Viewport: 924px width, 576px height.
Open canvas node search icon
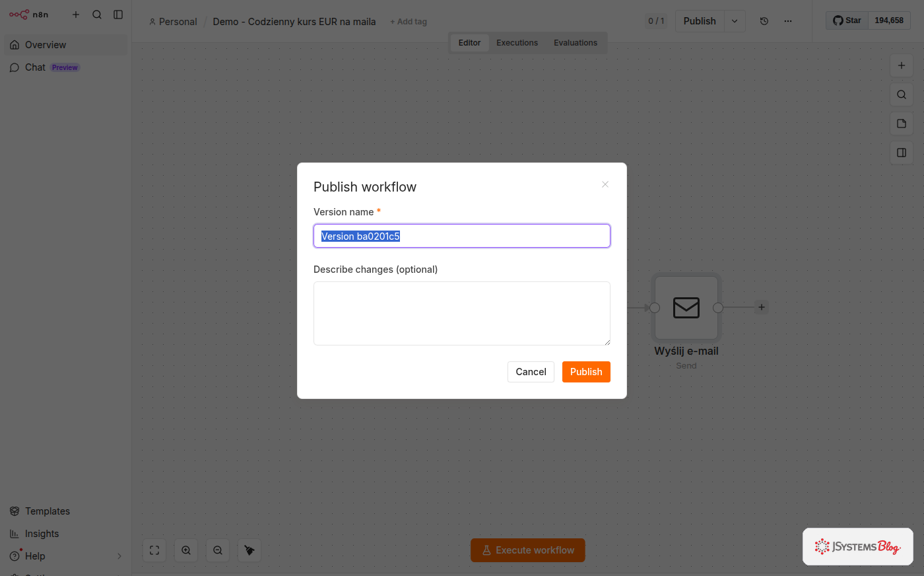click(x=902, y=94)
